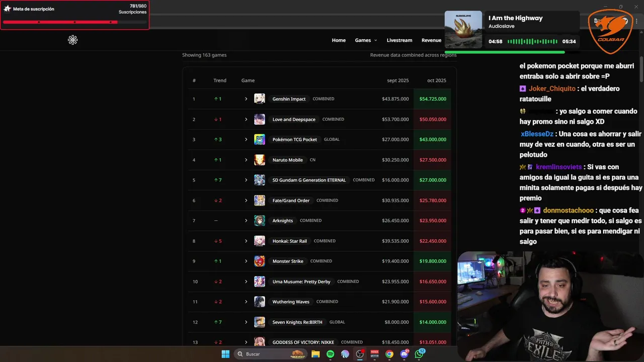The width and height of the screenshot is (644, 362).
Task: Expand the Genshin Impact row
Action: point(246,99)
